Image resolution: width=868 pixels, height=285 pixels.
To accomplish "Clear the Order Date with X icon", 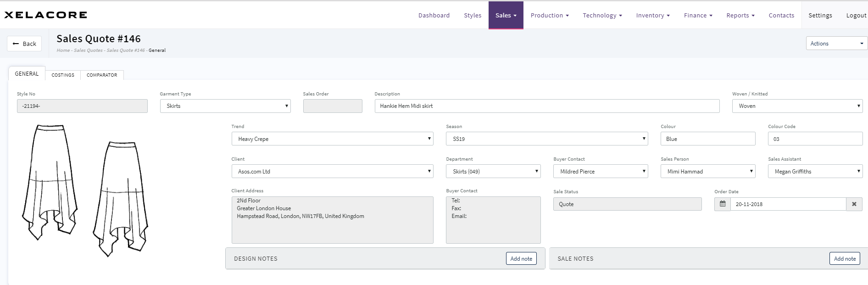I will [x=854, y=204].
